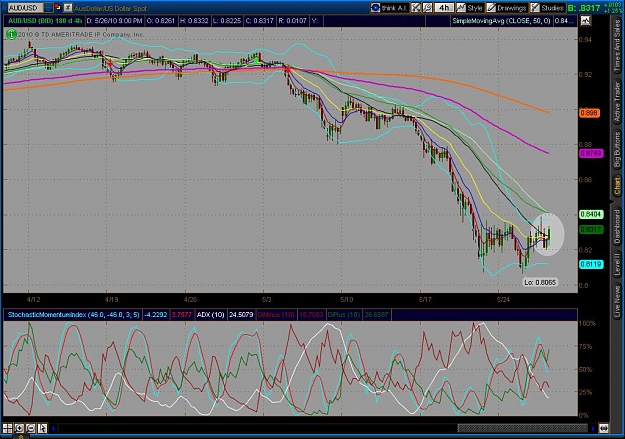The width and height of the screenshot is (625, 439).
Task: Click the C: 0.8317 close value
Action: click(259, 21)
